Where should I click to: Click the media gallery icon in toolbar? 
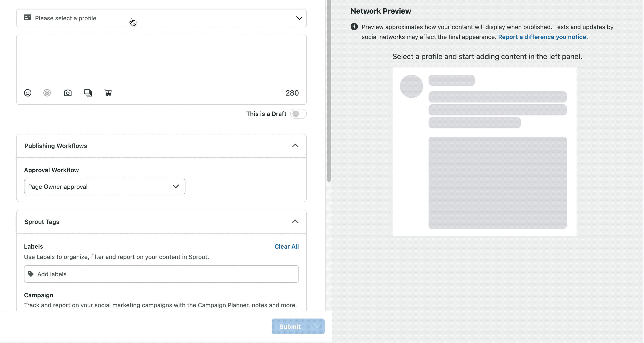pos(88,93)
